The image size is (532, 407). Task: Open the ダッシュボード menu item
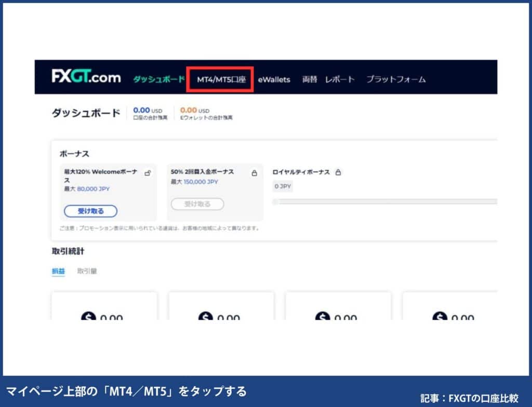(158, 79)
